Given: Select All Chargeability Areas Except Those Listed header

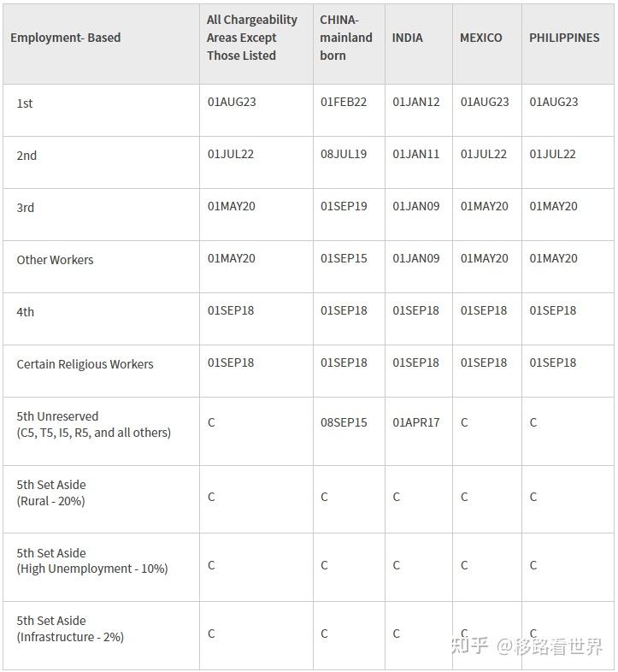Looking at the screenshot, I should (252, 38).
